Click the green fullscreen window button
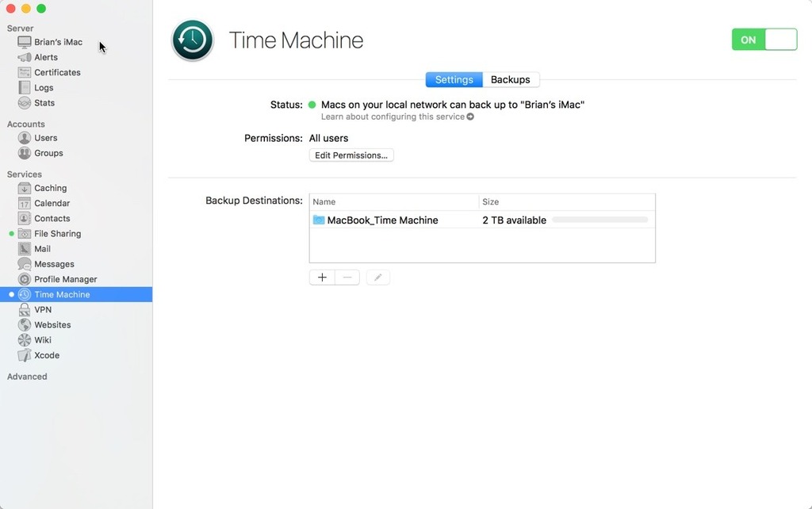Screen dimensions: 812x509 (x=41, y=9)
